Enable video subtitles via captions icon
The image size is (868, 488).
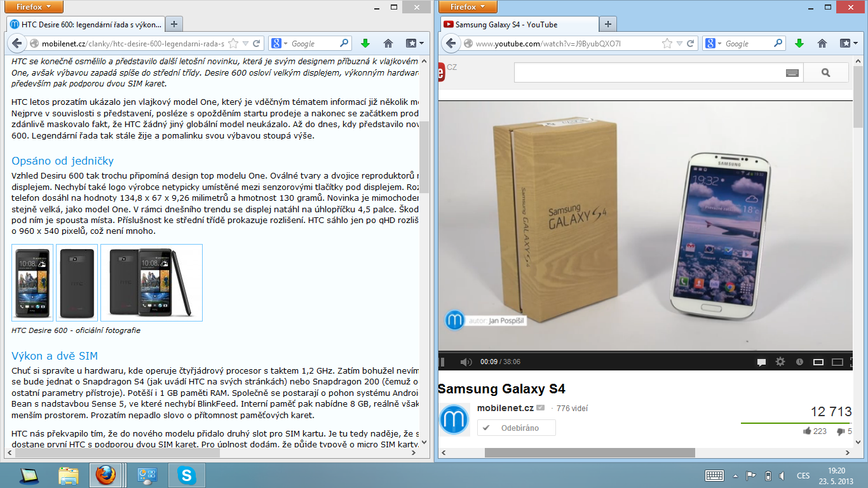point(761,362)
